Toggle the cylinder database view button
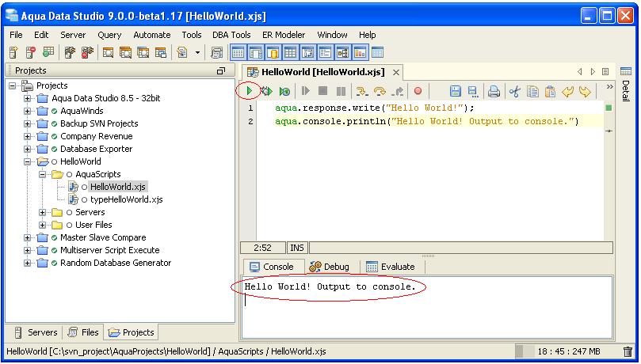 (273, 52)
